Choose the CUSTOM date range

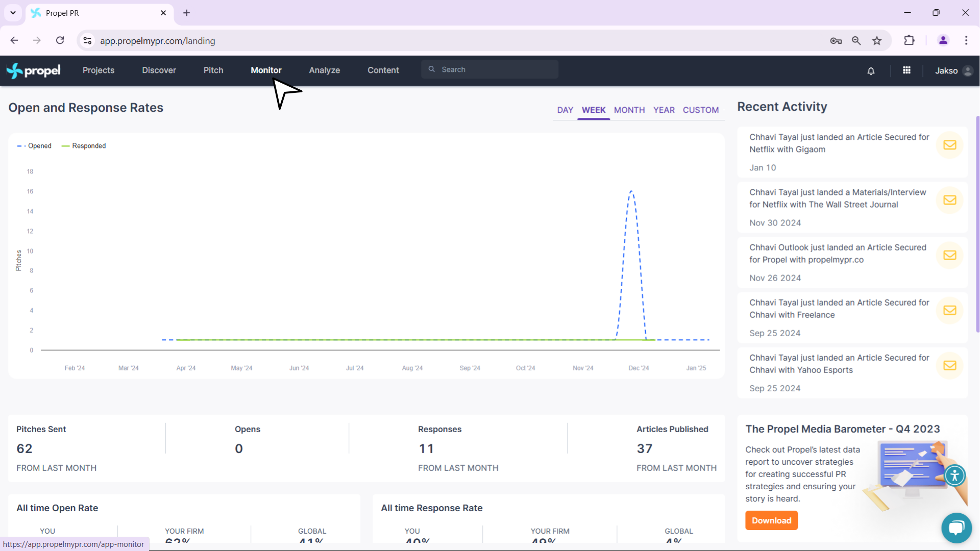coord(700,110)
